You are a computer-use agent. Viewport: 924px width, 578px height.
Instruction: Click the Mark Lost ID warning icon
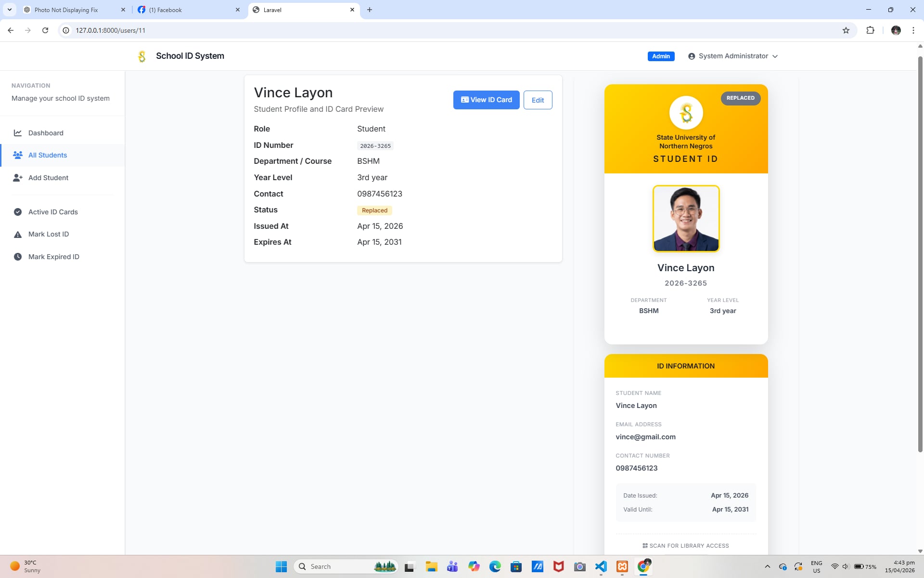[18, 235]
